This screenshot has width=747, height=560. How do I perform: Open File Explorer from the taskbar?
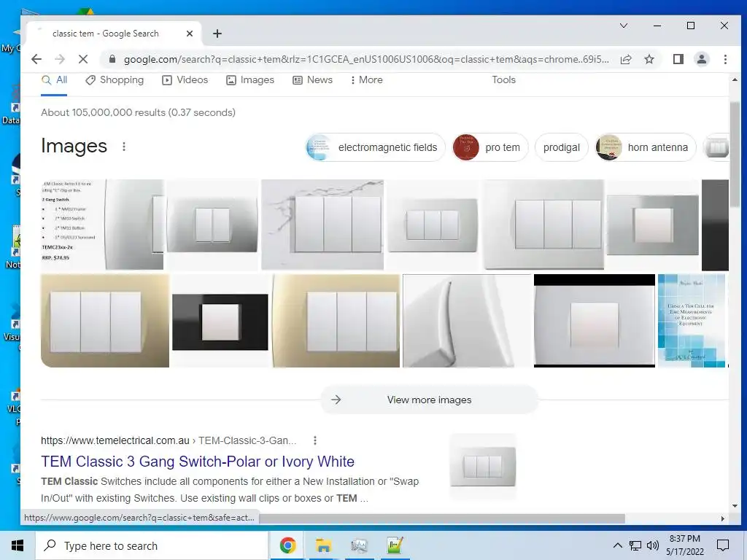coord(323,545)
